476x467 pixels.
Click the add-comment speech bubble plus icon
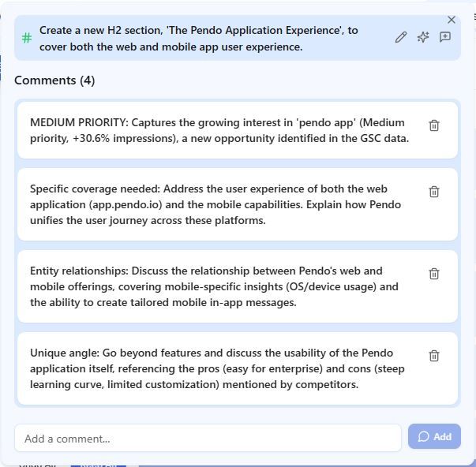pos(445,37)
